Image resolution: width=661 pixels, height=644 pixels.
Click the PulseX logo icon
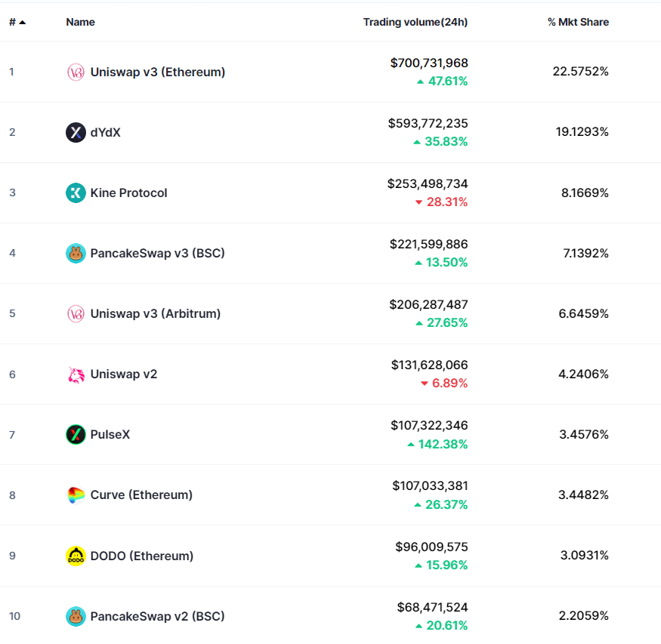[76, 435]
